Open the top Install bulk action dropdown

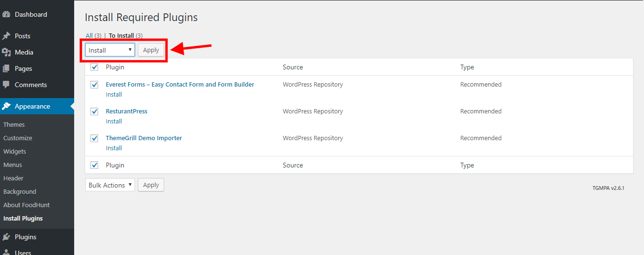tap(110, 50)
